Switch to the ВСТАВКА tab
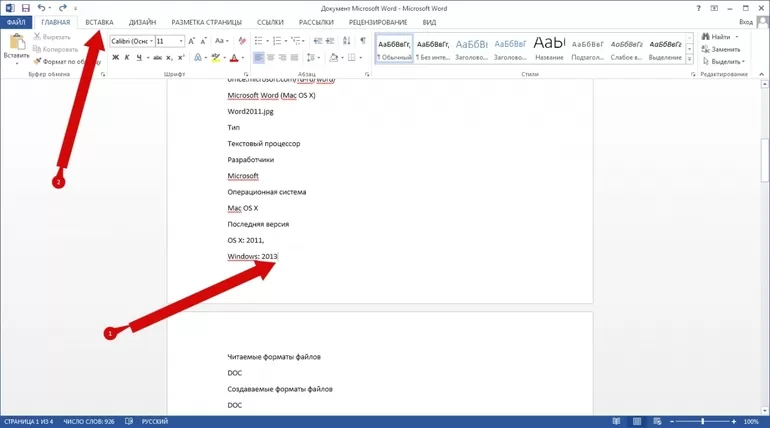 [x=99, y=22]
